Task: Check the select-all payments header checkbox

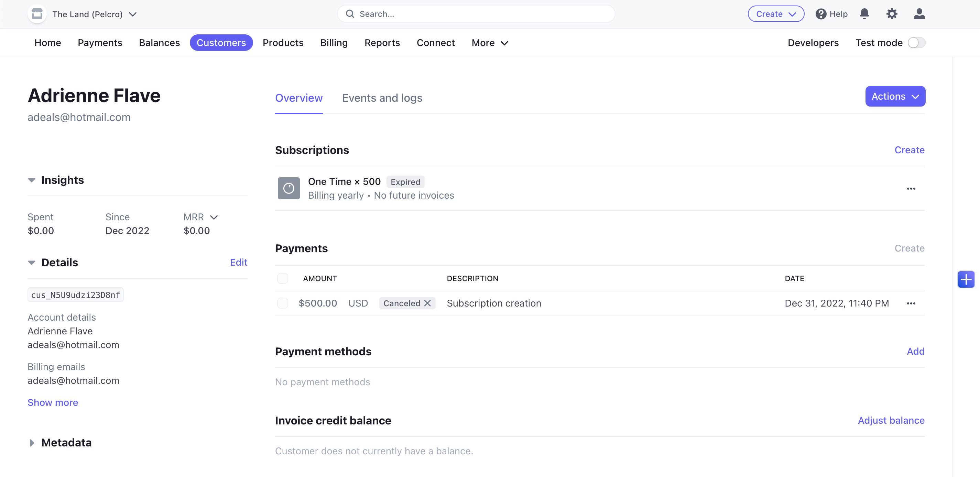Action: [282, 278]
